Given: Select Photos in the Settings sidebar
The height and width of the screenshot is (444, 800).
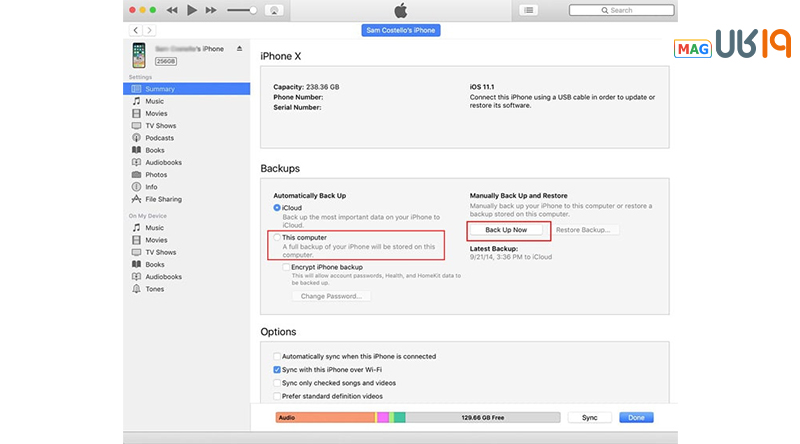Looking at the screenshot, I should [155, 174].
